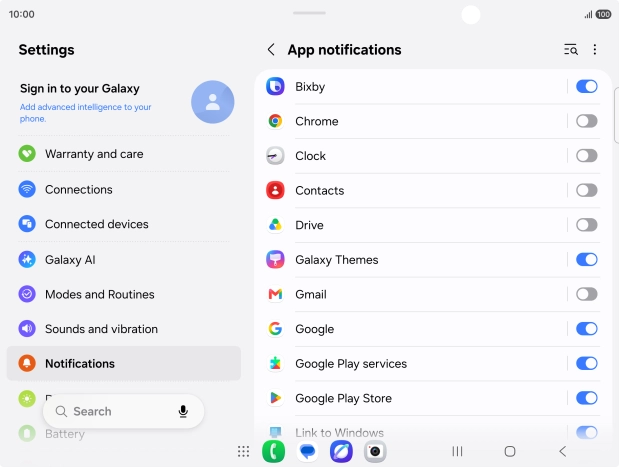This screenshot has width=619, height=467.
Task: Tap the Gmail app icon
Action: click(x=275, y=294)
